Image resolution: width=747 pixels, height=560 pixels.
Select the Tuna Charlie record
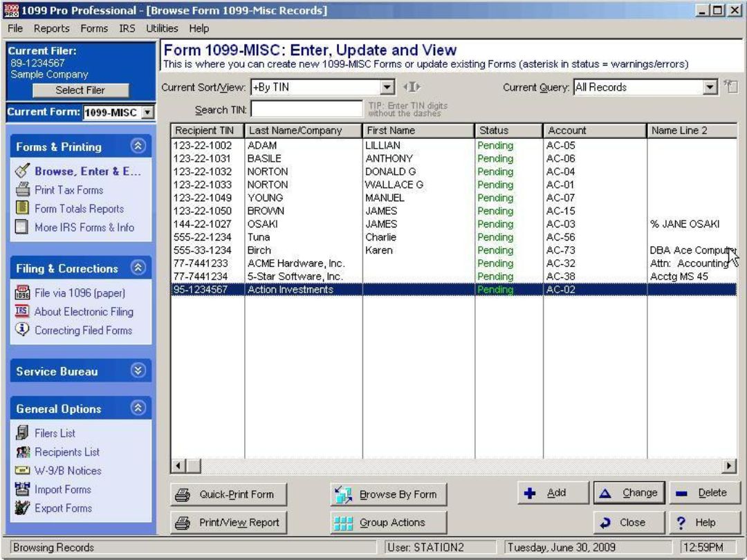pyautogui.click(x=454, y=236)
